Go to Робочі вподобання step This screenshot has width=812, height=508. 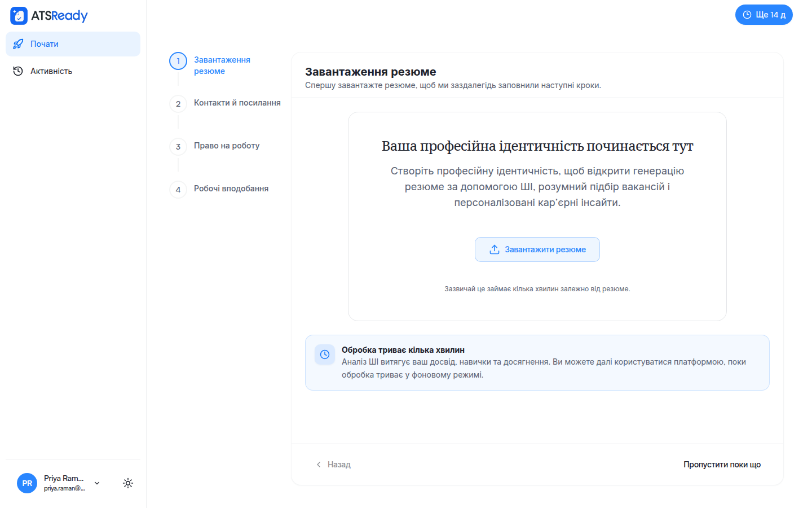point(231,189)
